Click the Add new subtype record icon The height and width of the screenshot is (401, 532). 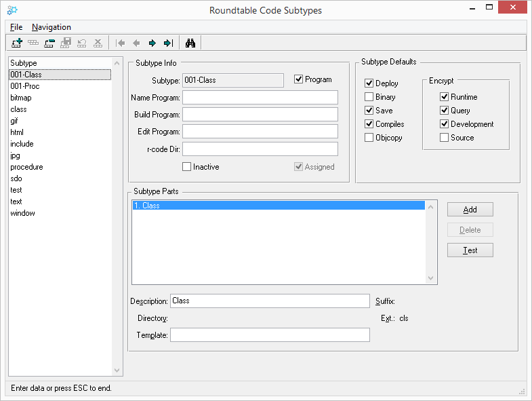click(17, 43)
